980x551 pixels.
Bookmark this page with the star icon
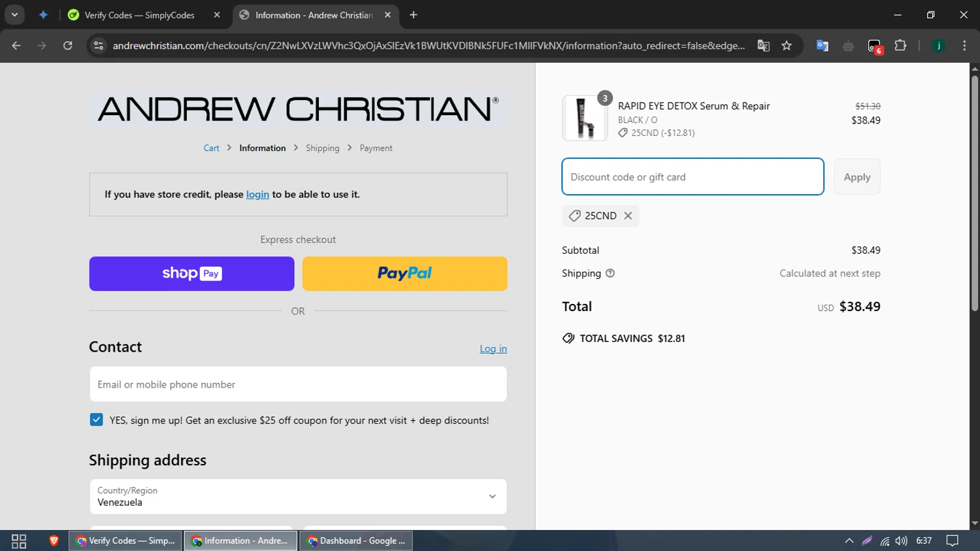click(787, 46)
